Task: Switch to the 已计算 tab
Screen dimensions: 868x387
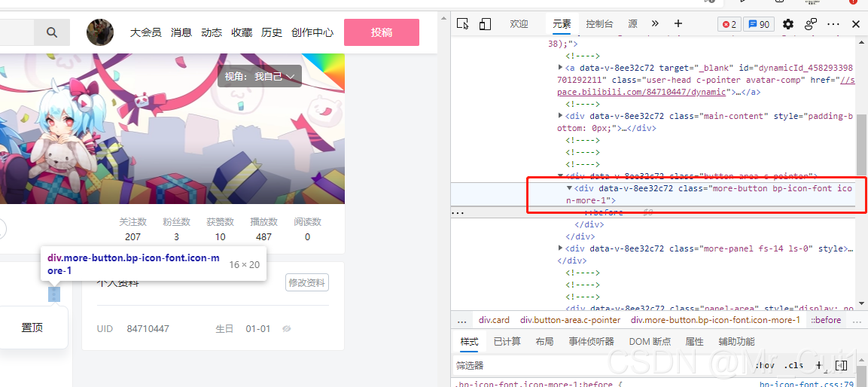Action: click(x=507, y=342)
